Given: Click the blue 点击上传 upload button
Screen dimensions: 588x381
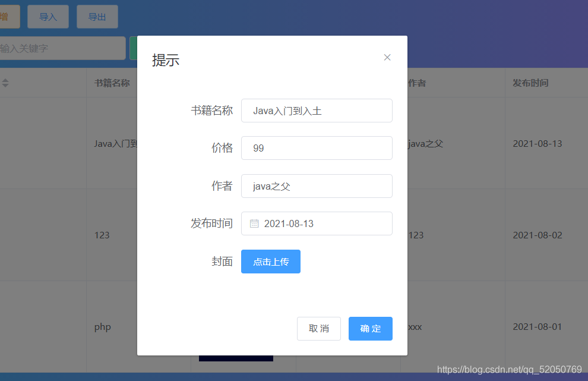Looking at the screenshot, I should 270,261.
